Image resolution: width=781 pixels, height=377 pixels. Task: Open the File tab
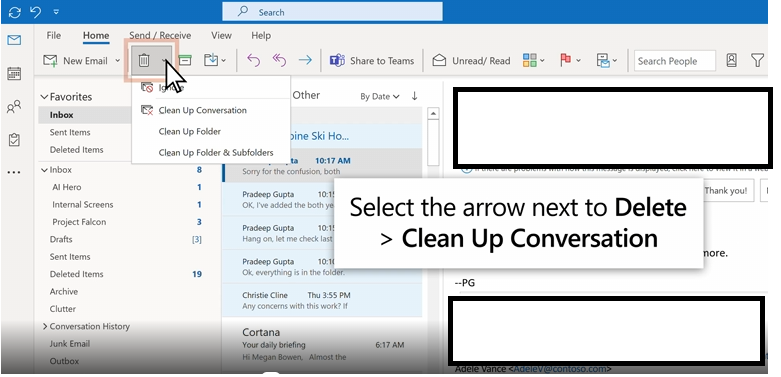(53, 35)
